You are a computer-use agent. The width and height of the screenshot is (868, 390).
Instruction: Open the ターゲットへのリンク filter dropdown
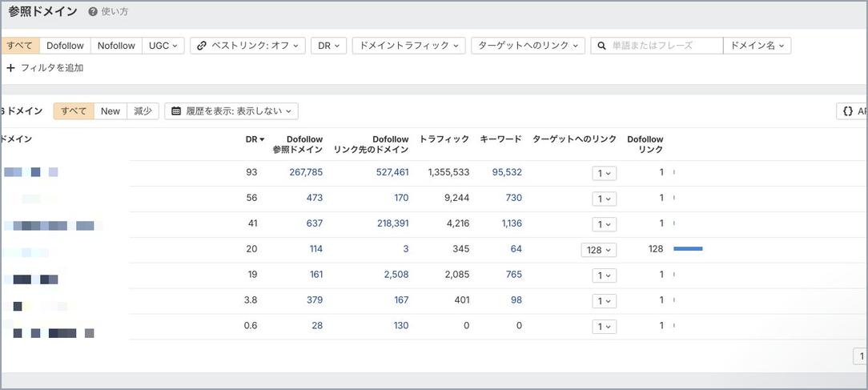click(528, 46)
